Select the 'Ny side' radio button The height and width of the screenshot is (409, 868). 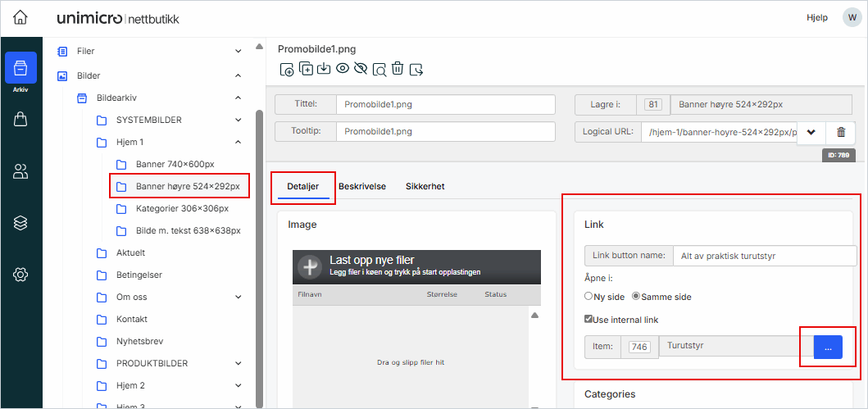coord(589,297)
